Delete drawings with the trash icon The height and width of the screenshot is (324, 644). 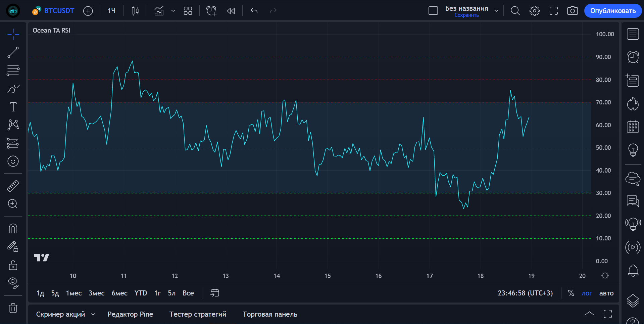pyautogui.click(x=13, y=308)
